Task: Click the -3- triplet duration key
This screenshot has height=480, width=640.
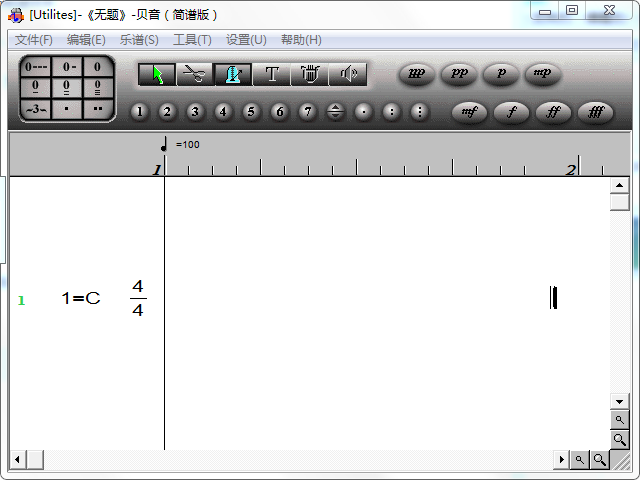Action: point(35,108)
